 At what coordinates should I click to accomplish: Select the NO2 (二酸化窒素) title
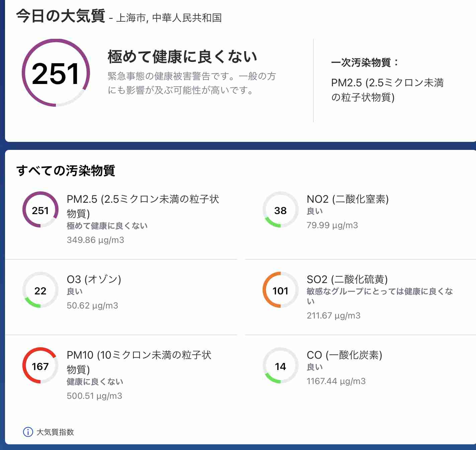pos(348,199)
